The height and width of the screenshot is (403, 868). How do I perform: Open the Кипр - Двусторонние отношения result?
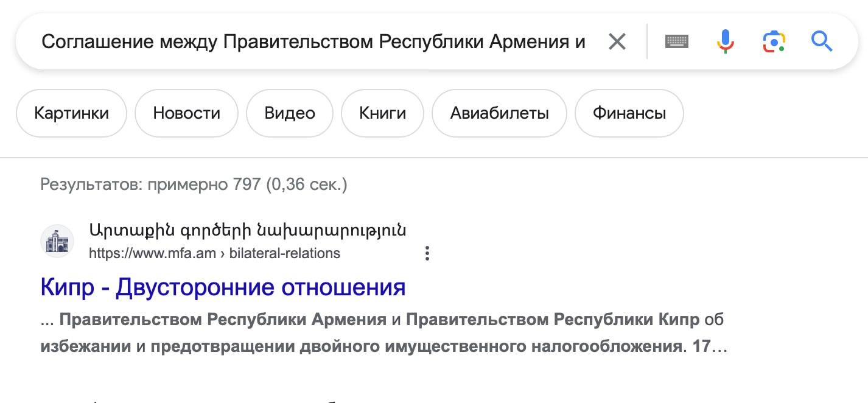pos(223,287)
